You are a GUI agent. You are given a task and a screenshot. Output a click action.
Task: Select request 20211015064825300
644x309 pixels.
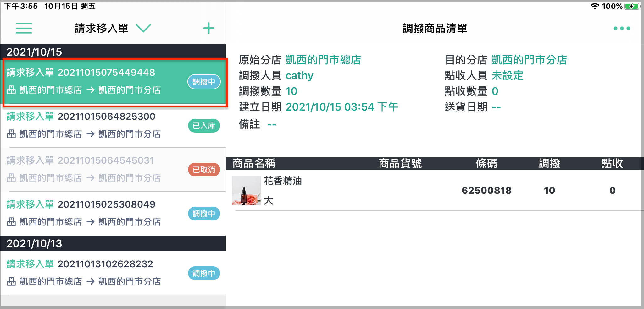click(x=113, y=126)
